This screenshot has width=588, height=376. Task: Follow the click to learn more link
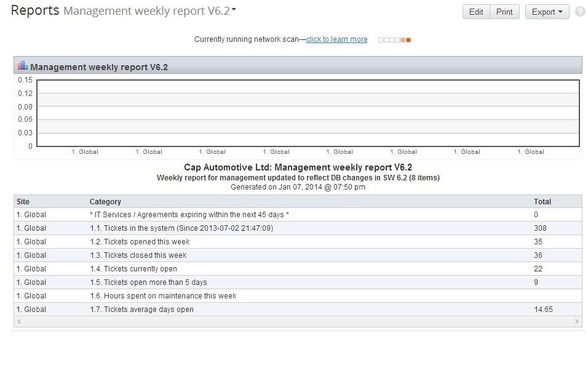(336, 39)
